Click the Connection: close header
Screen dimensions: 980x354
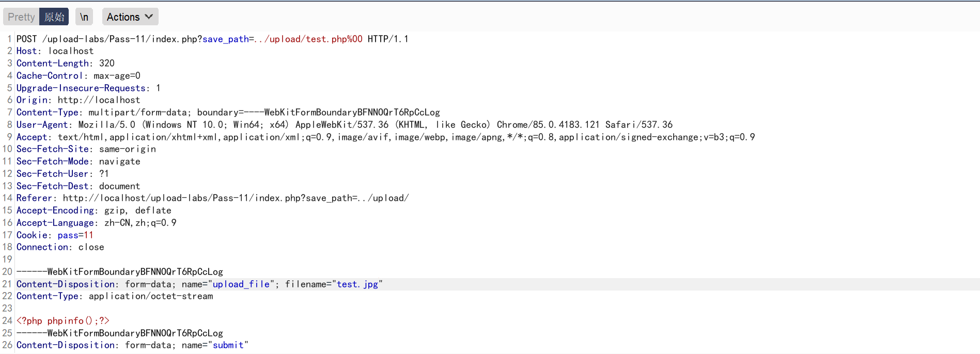[60, 247]
